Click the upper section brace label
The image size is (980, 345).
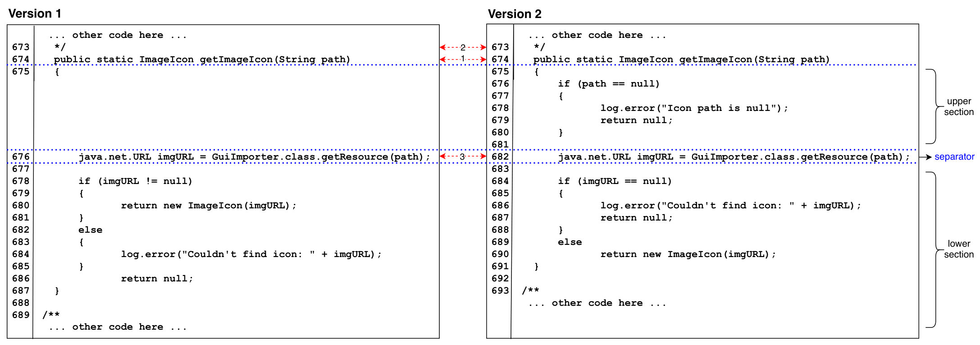(x=958, y=106)
